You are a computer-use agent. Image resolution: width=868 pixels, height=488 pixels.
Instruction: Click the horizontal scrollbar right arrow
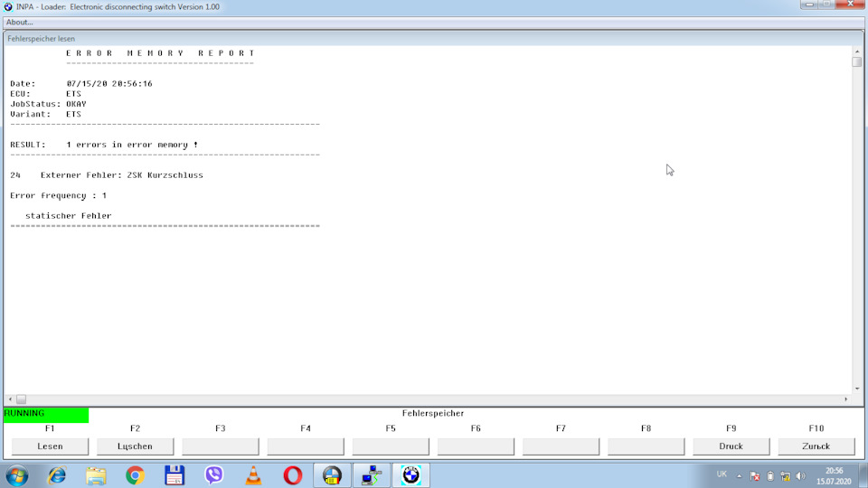click(845, 399)
